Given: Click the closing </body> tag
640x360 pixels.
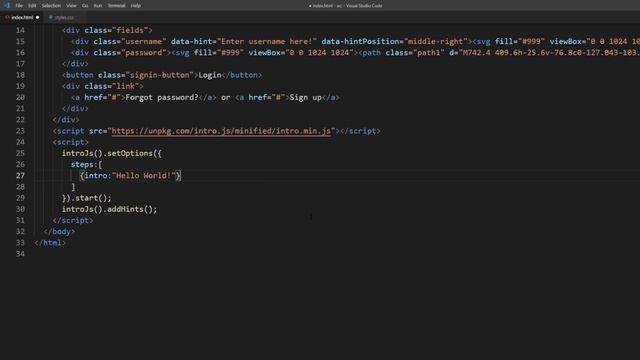Looking at the screenshot, I should [59, 231].
